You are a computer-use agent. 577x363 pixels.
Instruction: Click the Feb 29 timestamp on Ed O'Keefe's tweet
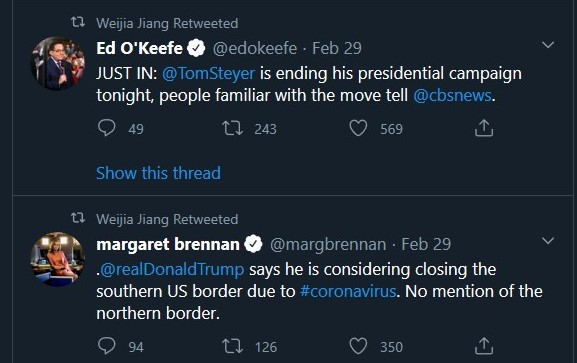[337, 48]
